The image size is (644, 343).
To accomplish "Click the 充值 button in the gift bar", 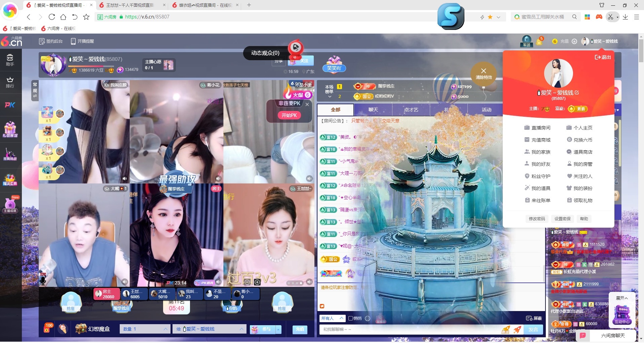I will click(x=300, y=329).
